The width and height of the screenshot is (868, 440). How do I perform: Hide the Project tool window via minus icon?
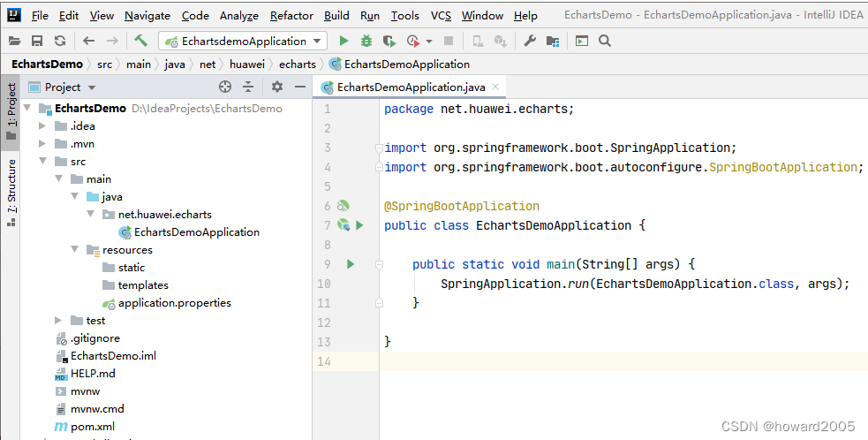pyautogui.click(x=300, y=87)
